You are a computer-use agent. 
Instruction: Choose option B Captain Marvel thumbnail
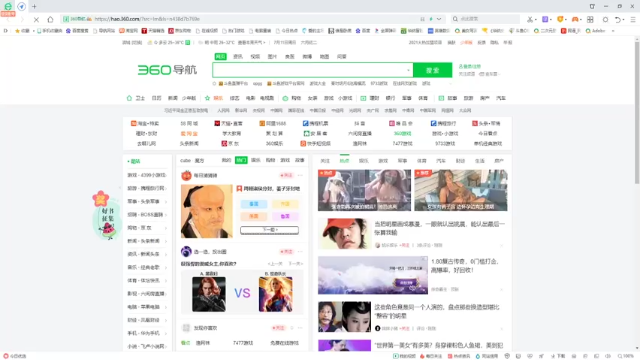[276, 294]
